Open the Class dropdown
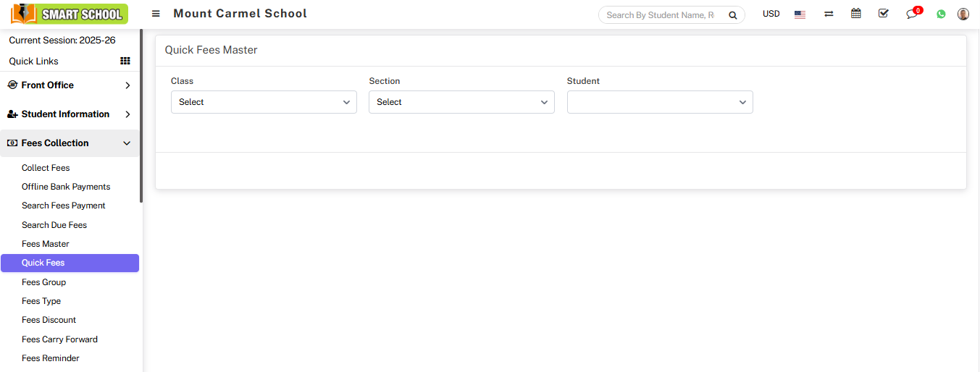The image size is (980, 372). [264, 102]
